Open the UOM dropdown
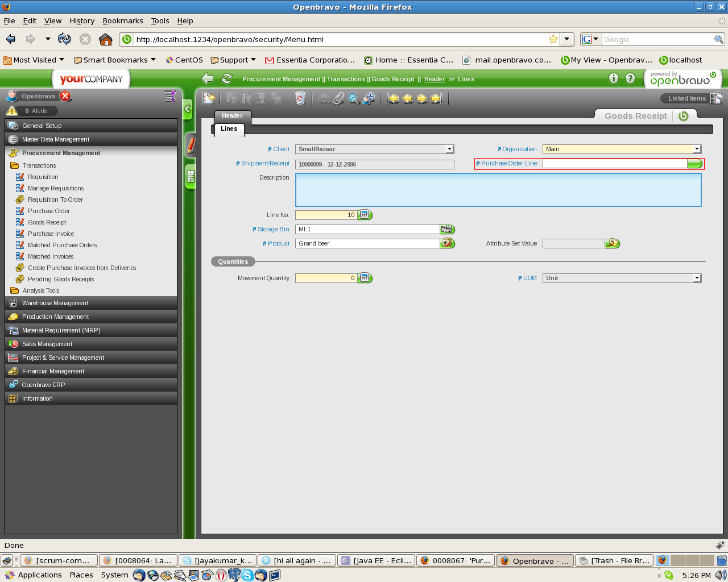Viewport: 728px width, 582px height. coord(697,278)
